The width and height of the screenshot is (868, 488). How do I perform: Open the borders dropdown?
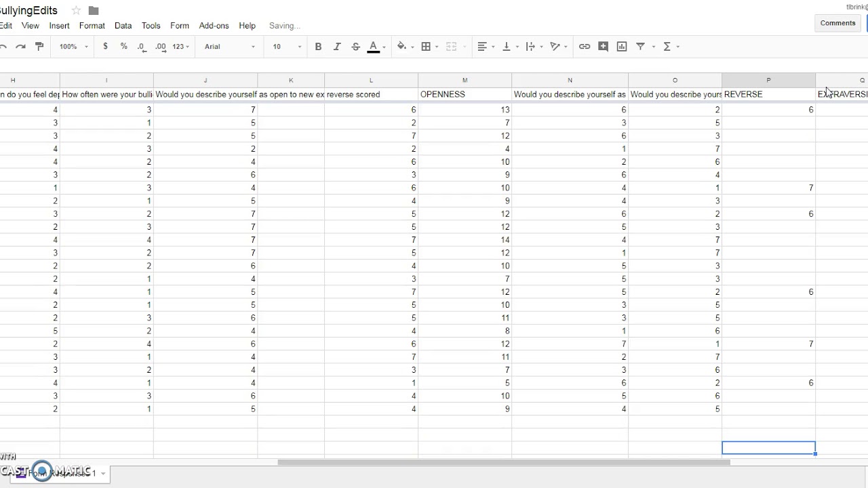[x=429, y=47]
